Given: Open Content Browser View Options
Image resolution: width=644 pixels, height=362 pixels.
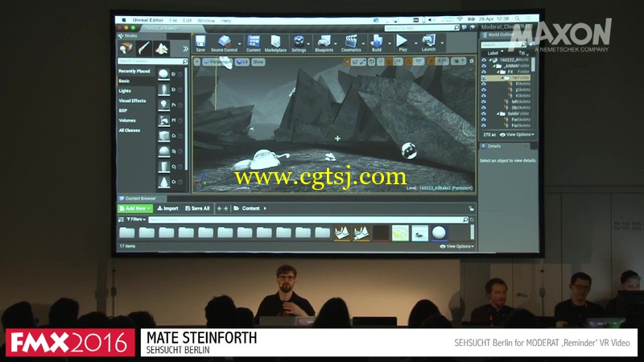Looking at the screenshot, I should 456,246.
